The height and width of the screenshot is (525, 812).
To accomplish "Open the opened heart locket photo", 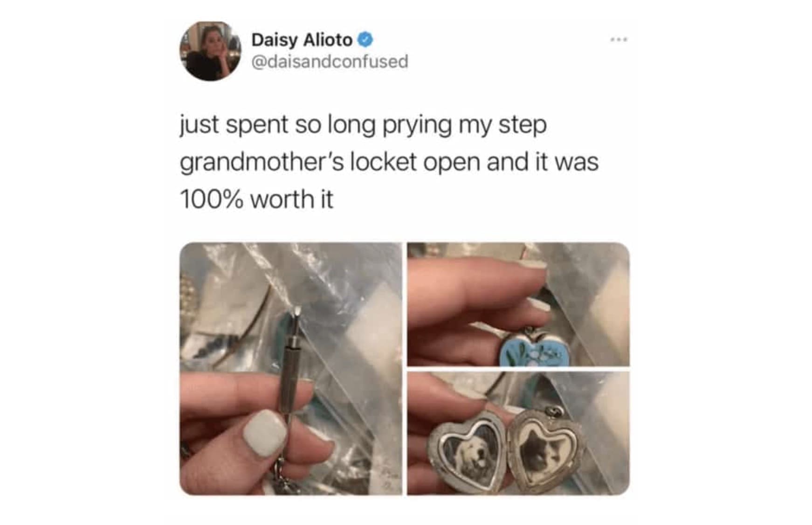I will click(x=518, y=433).
